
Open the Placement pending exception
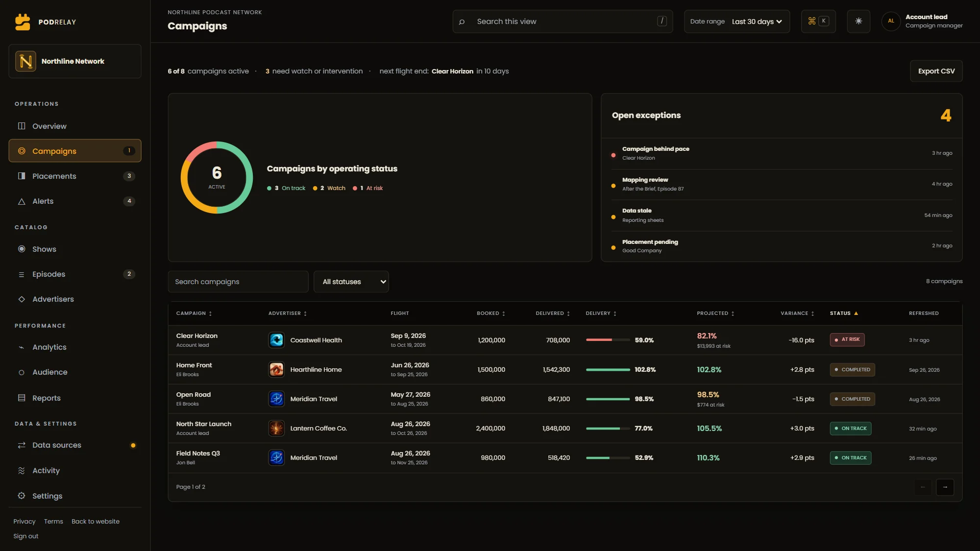pyautogui.click(x=782, y=246)
